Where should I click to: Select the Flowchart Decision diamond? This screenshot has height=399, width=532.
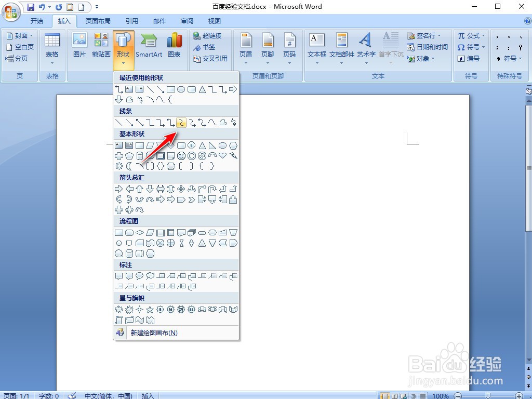(139, 233)
